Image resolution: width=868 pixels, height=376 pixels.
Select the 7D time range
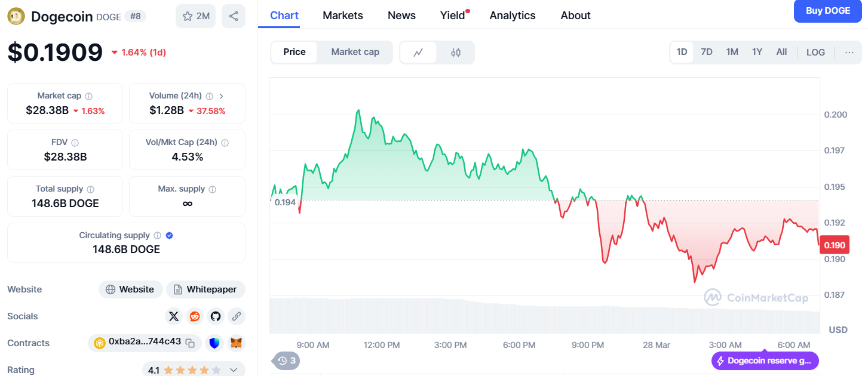click(x=707, y=53)
